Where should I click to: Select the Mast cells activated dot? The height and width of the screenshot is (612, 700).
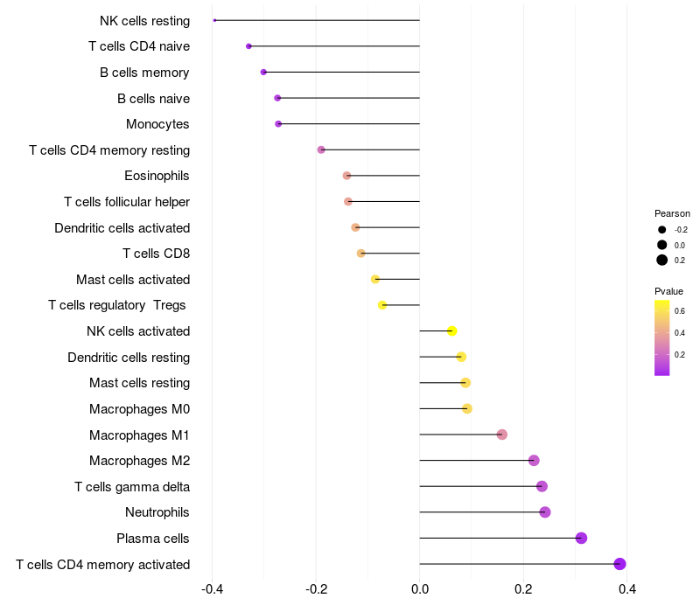coord(375,279)
